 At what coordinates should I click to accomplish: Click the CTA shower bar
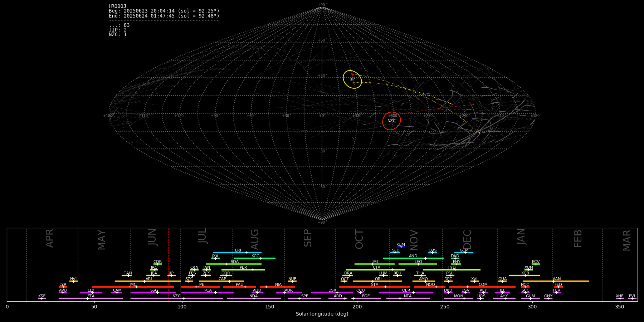376,270
